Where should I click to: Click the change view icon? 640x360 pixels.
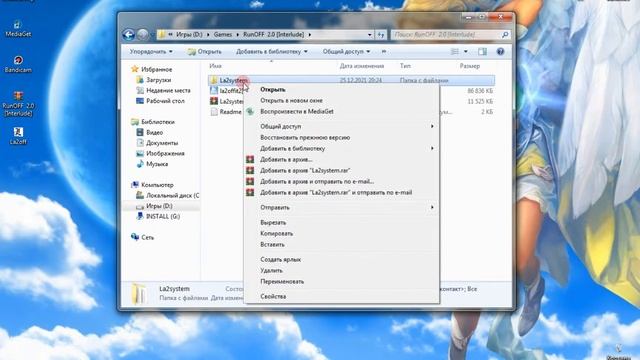tap(455, 51)
